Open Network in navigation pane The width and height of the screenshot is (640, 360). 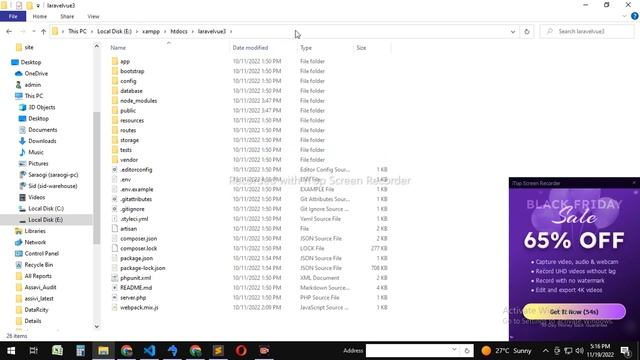[x=35, y=242]
